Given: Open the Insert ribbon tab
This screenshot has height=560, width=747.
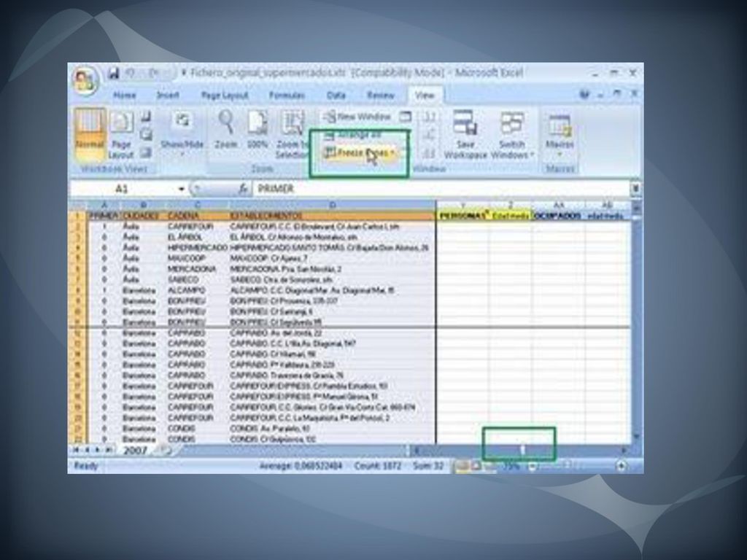Looking at the screenshot, I should click(168, 96).
